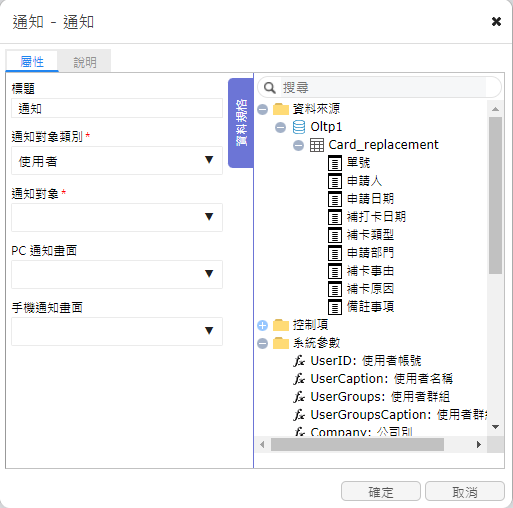513x508 pixels.
Task: Click the horizontal scrollbar right arrow
Action: click(479, 444)
